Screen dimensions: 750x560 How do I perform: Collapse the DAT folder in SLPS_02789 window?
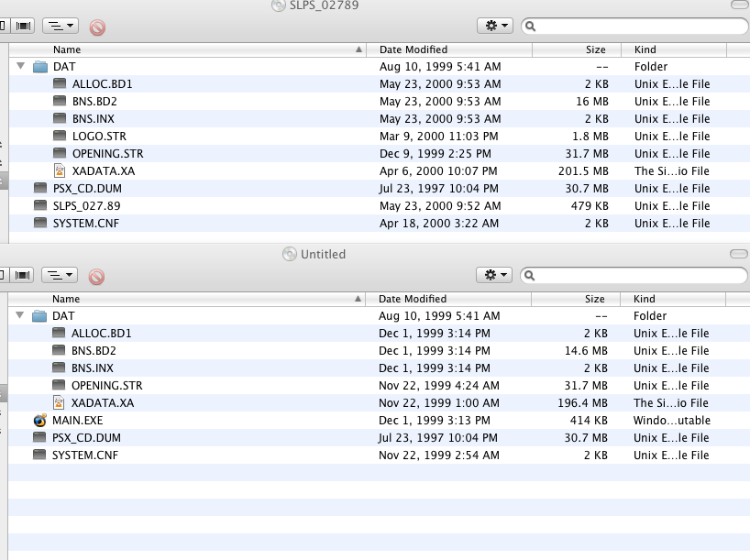click(x=20, y=67)
